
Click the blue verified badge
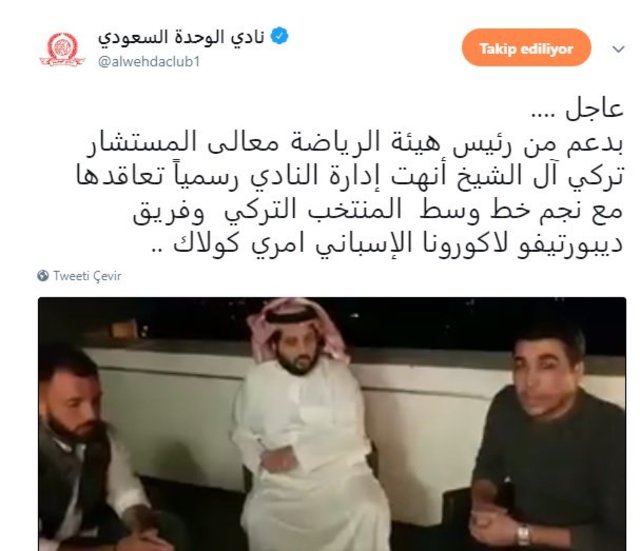[x=280, y=36]
